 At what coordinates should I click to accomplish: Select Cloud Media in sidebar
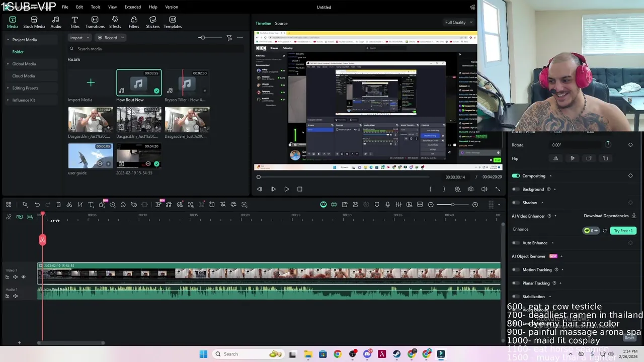pos(23,76)
